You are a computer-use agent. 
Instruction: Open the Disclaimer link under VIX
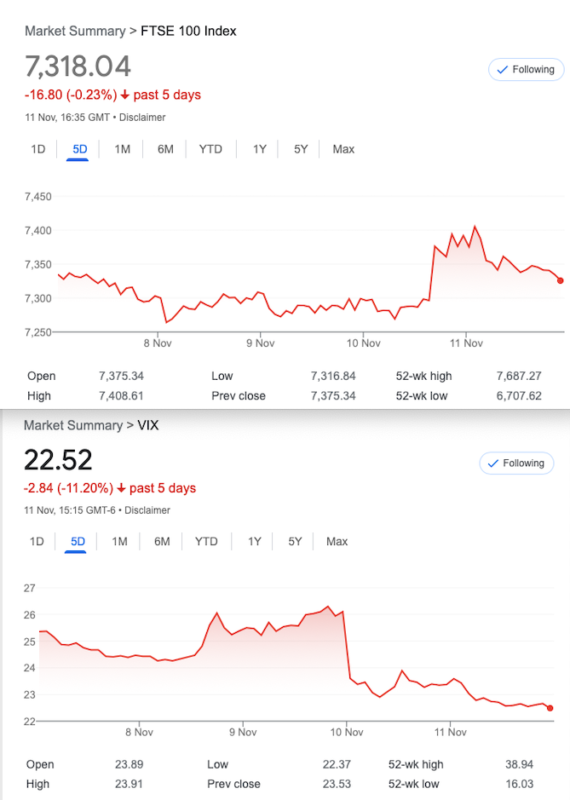point(147,510)
